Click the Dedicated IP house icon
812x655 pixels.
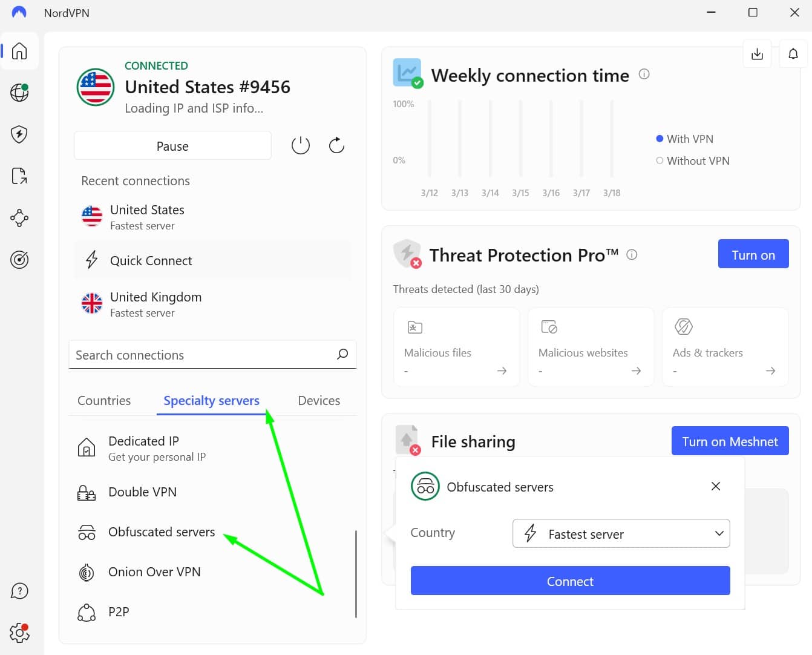(87, 448)
